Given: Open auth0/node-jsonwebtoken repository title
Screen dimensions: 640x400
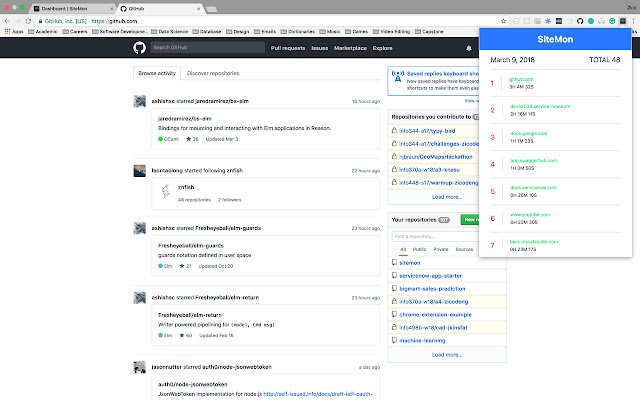Looking at the screenshot, I should (193, 384).
